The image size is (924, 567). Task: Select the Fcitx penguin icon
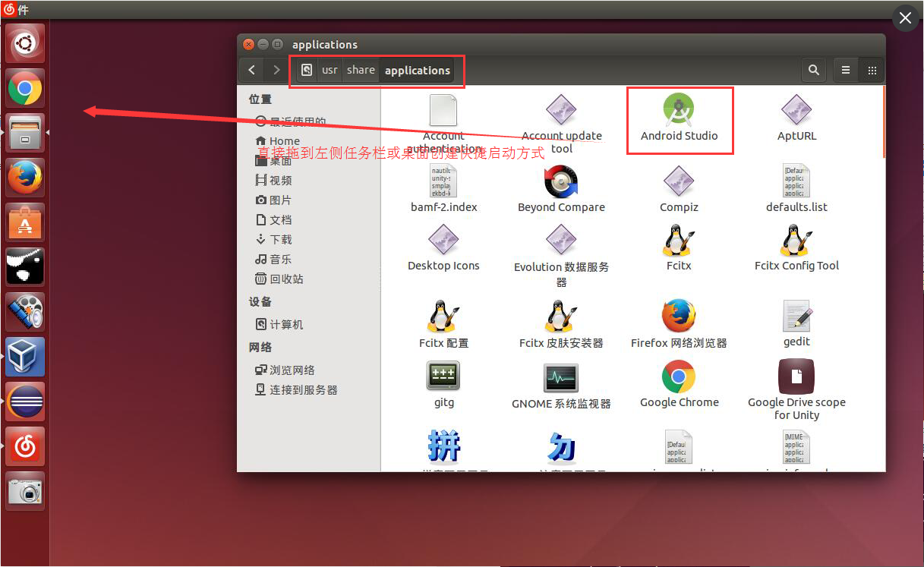679,241
